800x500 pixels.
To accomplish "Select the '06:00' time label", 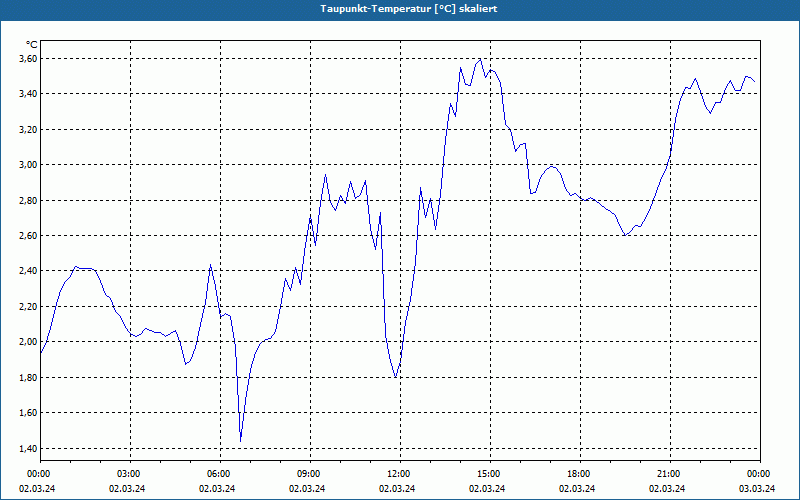I will [x=217, y=474].
